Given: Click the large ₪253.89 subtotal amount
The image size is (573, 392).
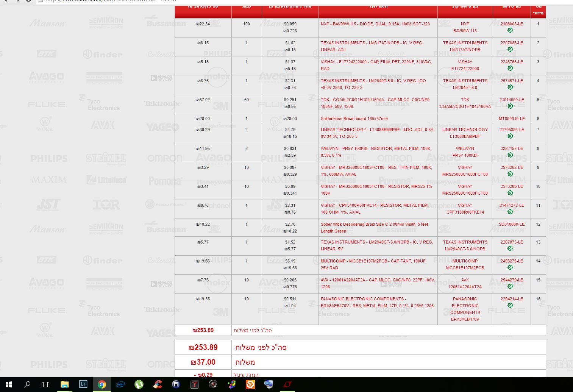Looking at the screenshot, I should [x=203, y=347].
